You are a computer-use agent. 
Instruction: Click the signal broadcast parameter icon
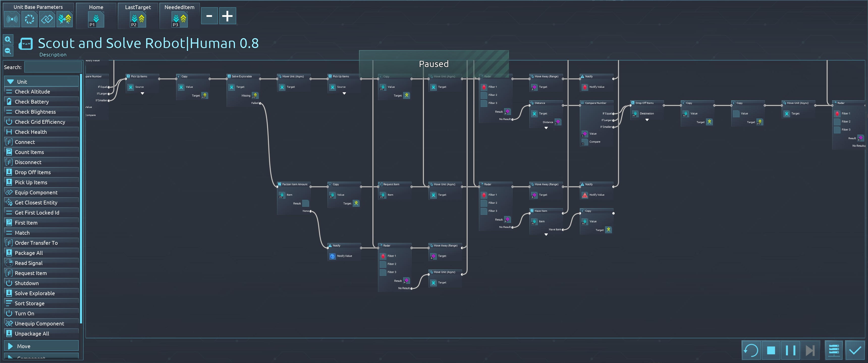pyautogui.click(x=12, y=19)
